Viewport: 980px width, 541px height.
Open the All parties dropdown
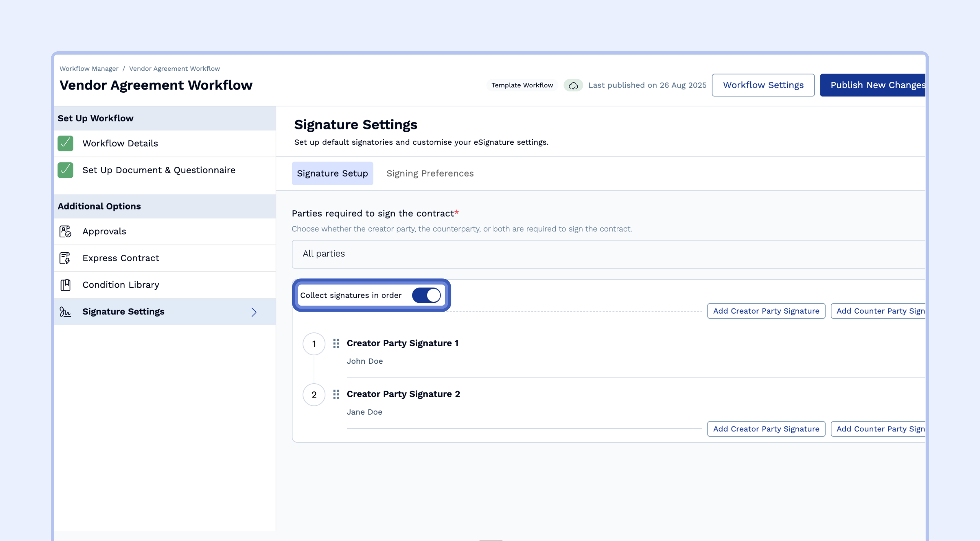tap(608, 254)
